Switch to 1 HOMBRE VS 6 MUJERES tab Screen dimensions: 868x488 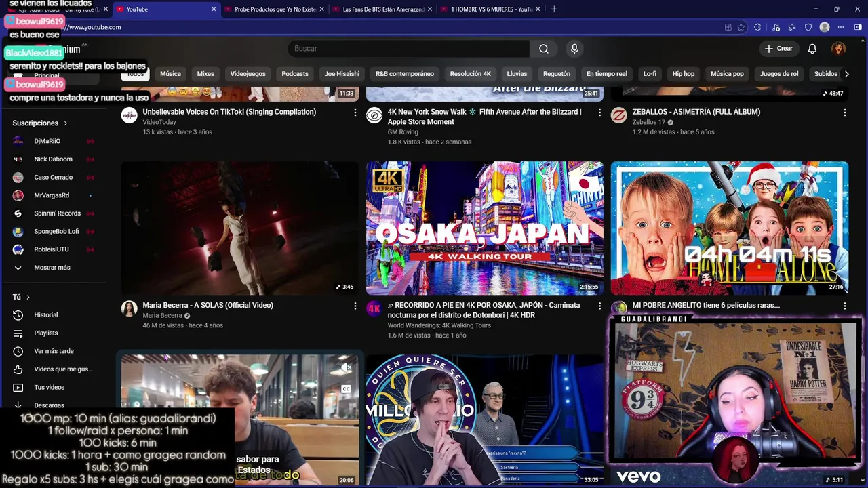tap(491, 9)
